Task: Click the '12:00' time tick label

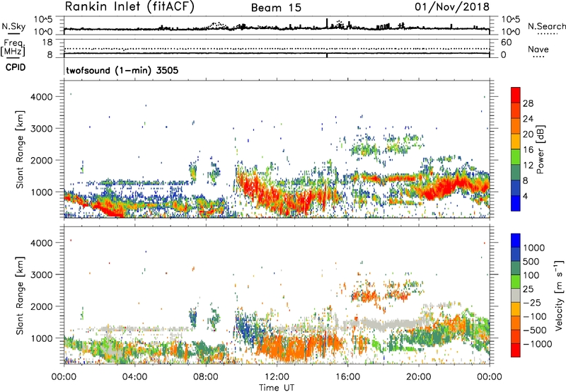Action: click(x=277, y=377)
